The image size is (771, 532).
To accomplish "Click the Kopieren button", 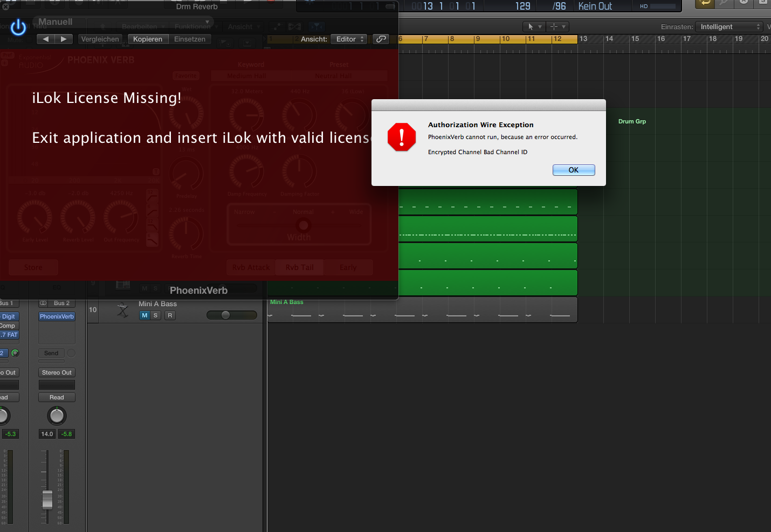I will pyautogui.click(x=148, y=39).
